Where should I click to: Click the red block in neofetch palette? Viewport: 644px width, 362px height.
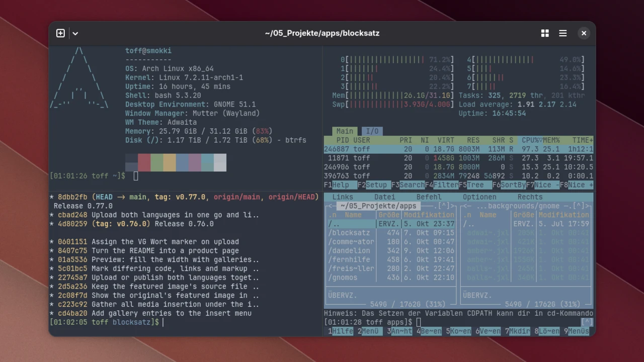[144, 162]
